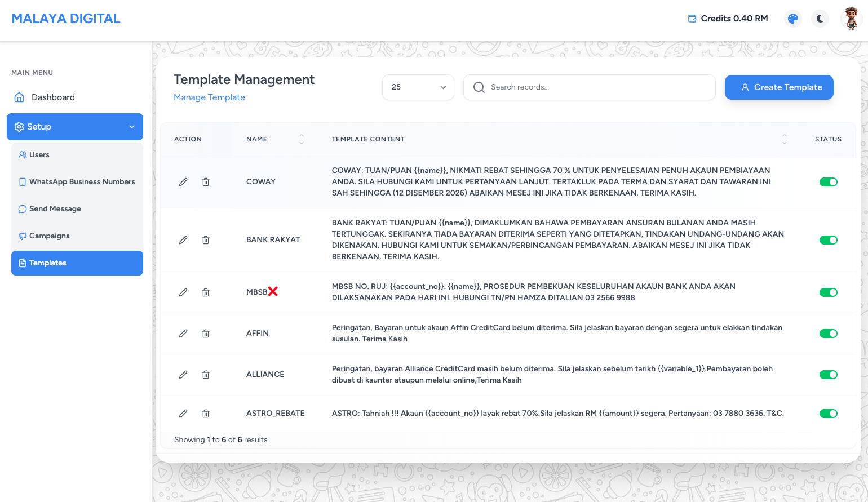Toggle BANK RAKYAT template status
868x502 pixels.
click(x=829, y=240)
